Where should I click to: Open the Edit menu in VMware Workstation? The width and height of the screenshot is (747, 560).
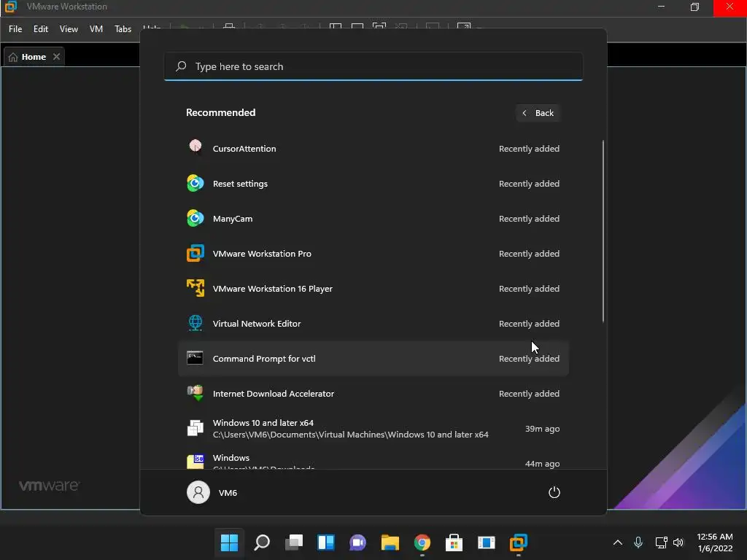[41, 29]
